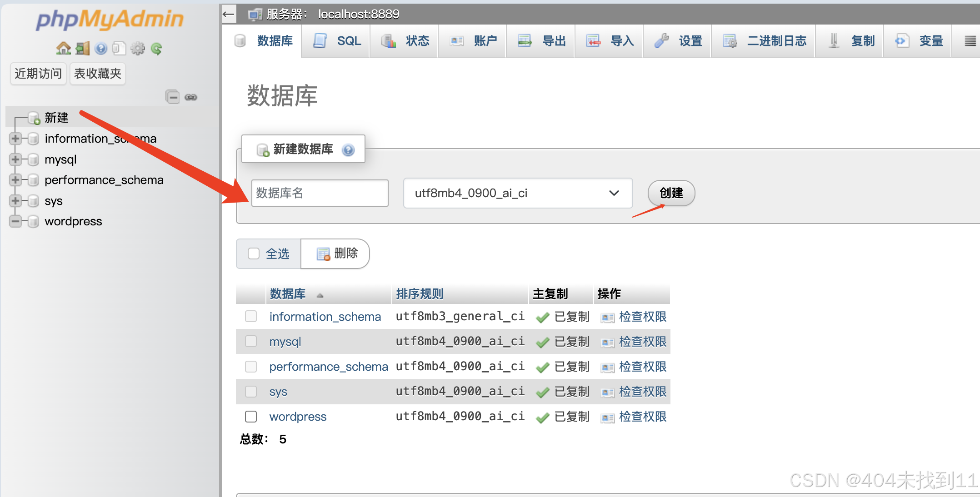Viewport: 980px width, 497px height.
Task: Collapse the wordpress database tree node
Action: (15, 221)
